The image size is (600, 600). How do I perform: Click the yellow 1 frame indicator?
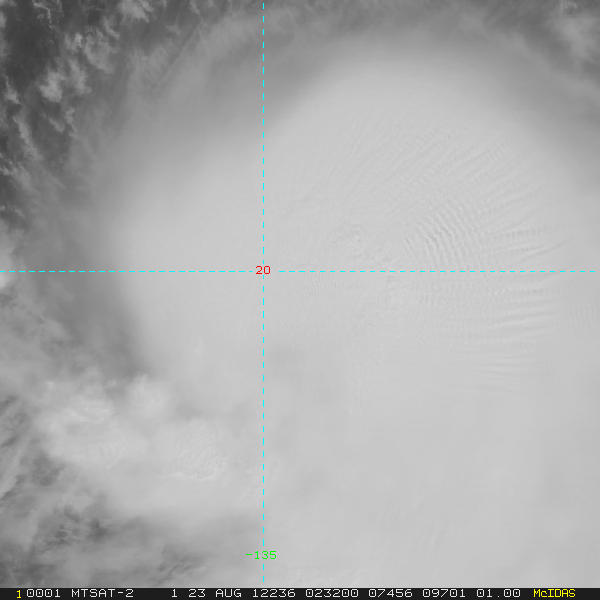[x=19, y=594]
